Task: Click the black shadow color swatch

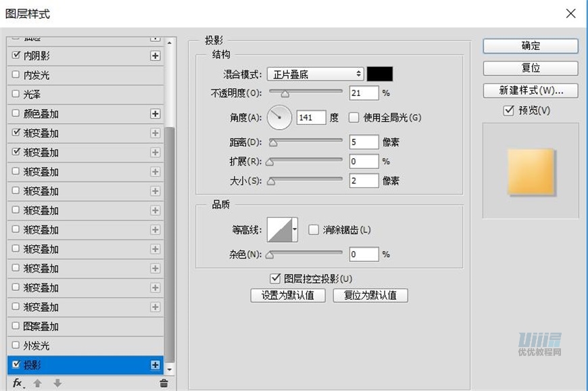Action: 379,74
